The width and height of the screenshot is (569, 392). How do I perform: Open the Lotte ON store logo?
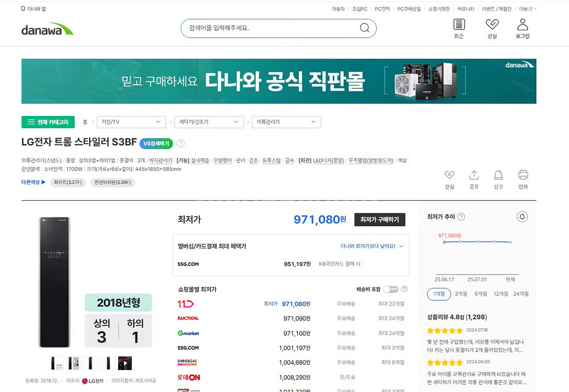[x=189, y=377]
